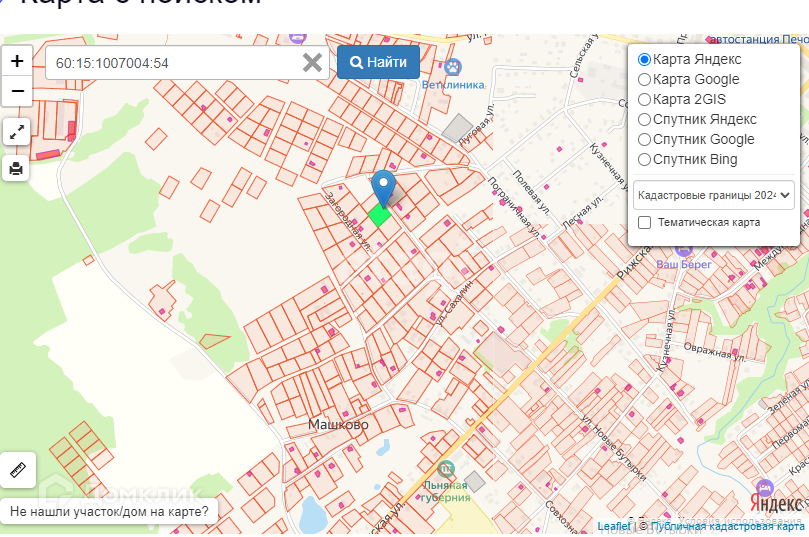Image resolution: width=809 pixels, height=537 pixels.
Task: Switch to Спутник Bing imagery
Action: pos(645,160)
